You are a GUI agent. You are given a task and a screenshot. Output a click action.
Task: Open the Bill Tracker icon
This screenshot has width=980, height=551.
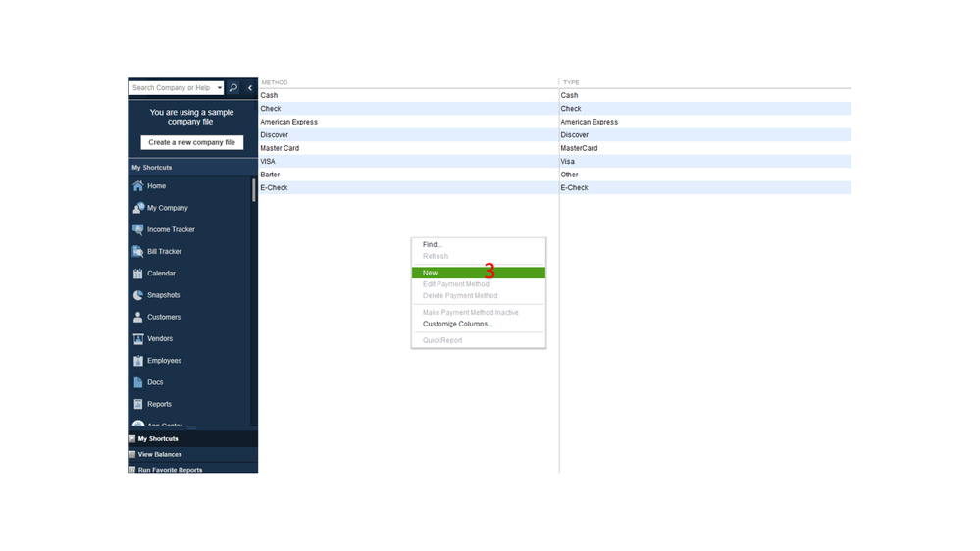(138, 252)
